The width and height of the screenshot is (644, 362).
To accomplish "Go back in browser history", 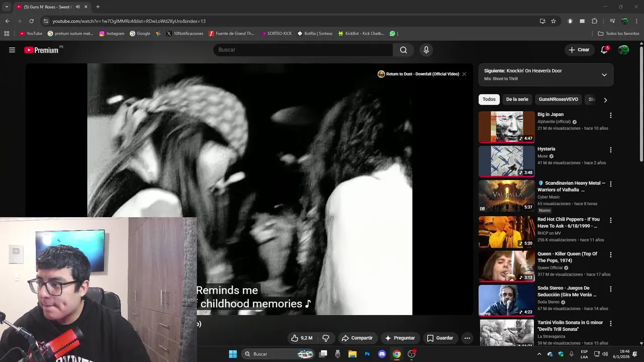I will (7, 21).
